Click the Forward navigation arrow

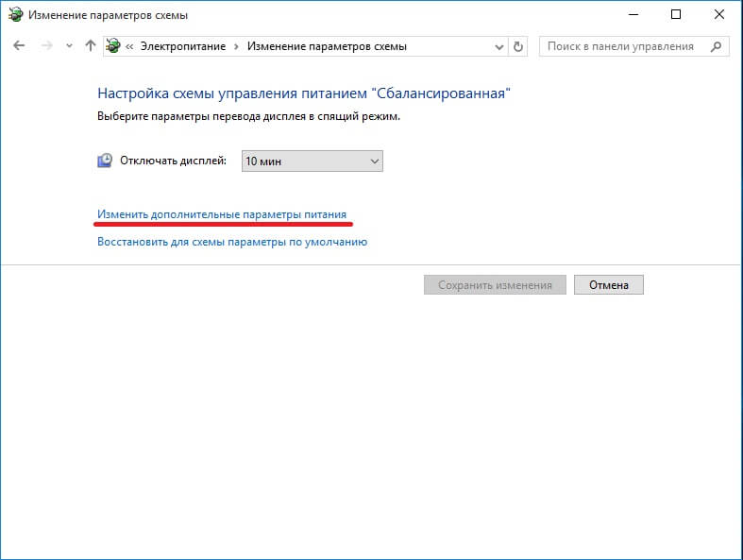click(46, 46)
